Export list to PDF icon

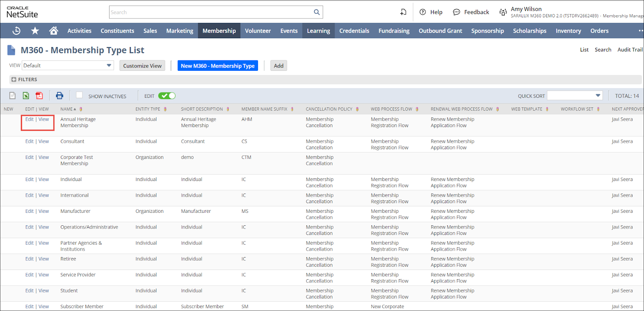point(39,96)
